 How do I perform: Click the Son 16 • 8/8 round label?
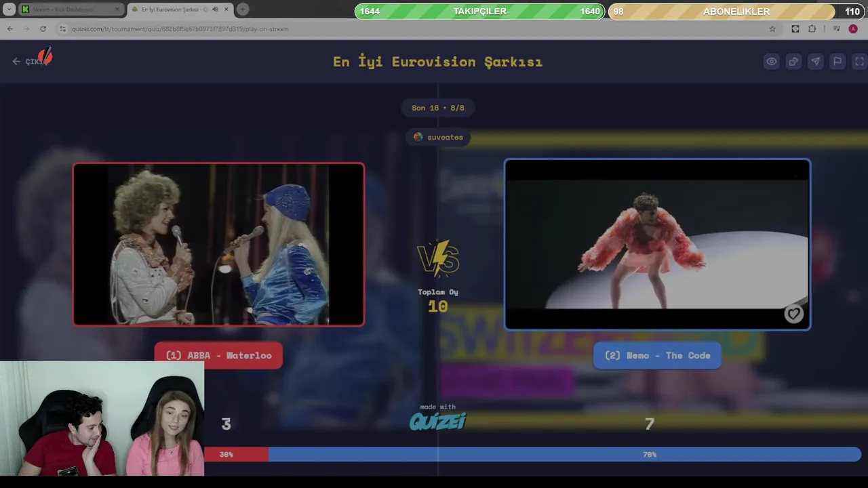438,108
